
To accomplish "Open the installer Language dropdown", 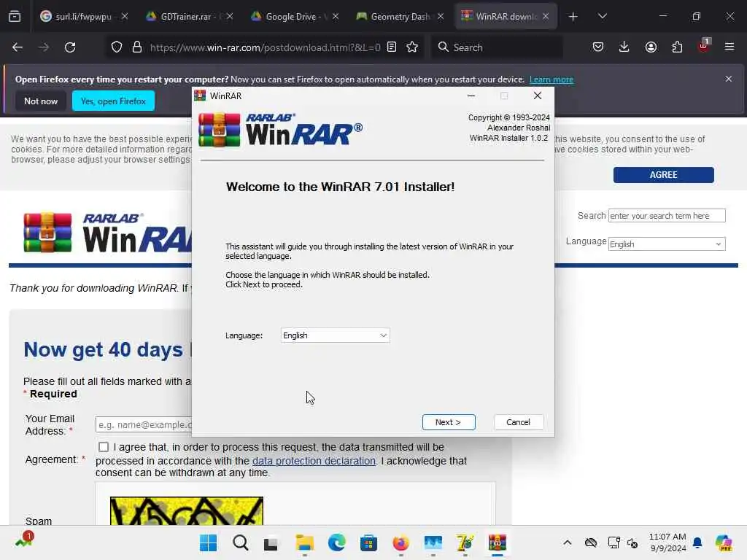I will pyautogui.click(x=335, y=335).
